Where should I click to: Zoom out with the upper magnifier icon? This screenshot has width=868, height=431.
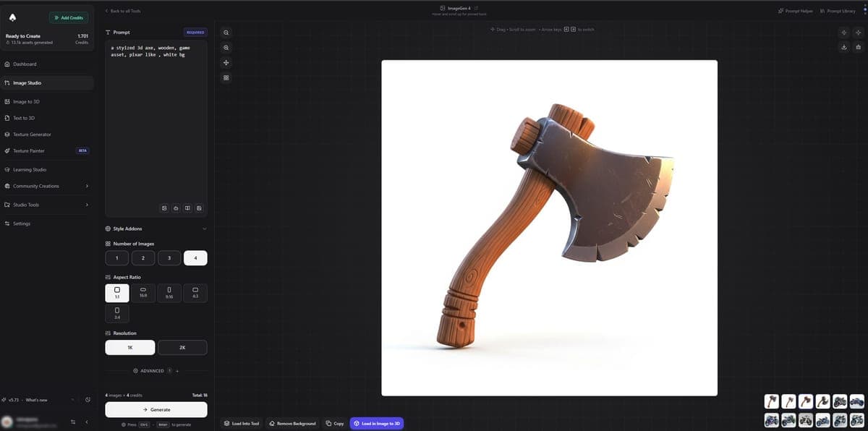[x=226, y=33]
